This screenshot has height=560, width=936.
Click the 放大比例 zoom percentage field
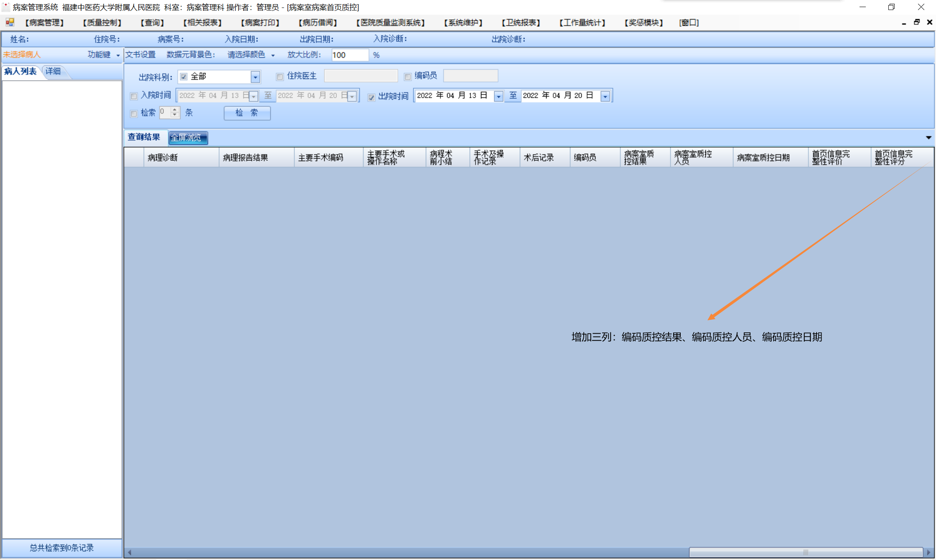coord(349,55)
